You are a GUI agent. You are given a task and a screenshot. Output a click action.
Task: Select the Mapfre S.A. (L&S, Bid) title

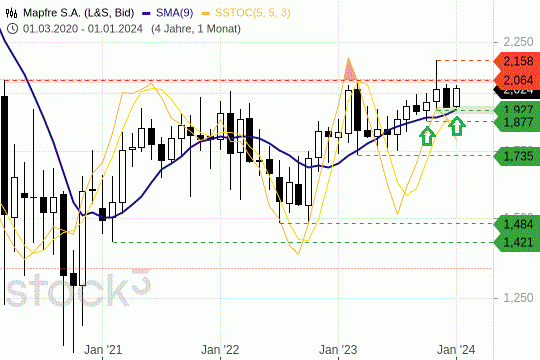pos(78,13)
